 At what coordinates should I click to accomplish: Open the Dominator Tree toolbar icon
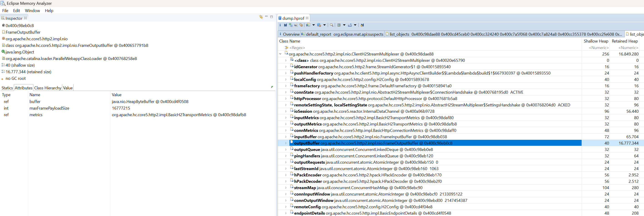291,25
